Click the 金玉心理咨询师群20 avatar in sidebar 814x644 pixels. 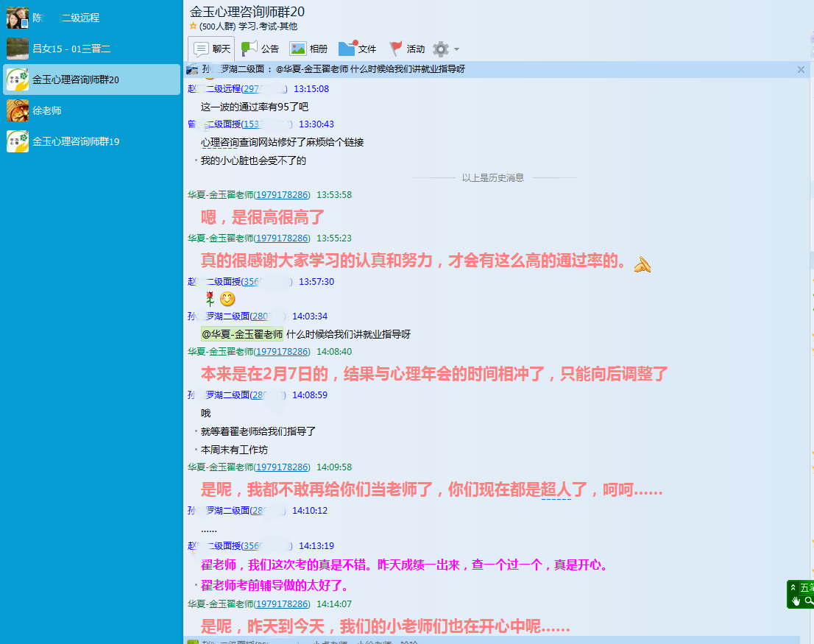pos(18,79)
